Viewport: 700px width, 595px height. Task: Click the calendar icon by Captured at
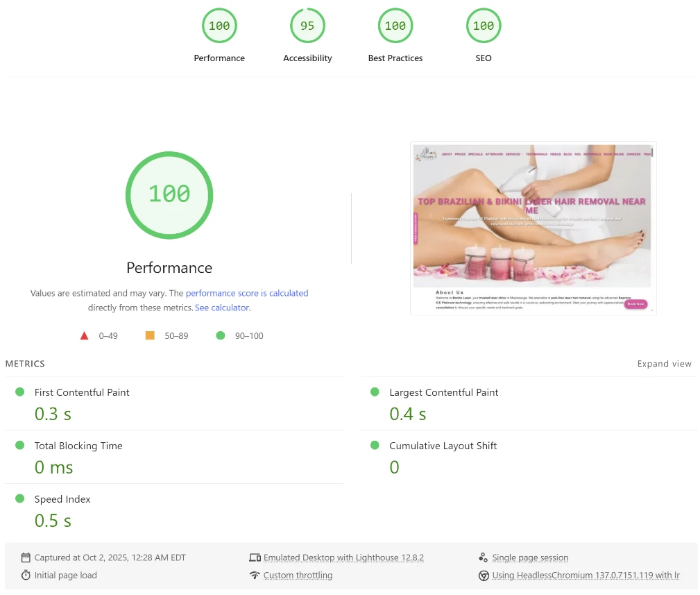26,558
